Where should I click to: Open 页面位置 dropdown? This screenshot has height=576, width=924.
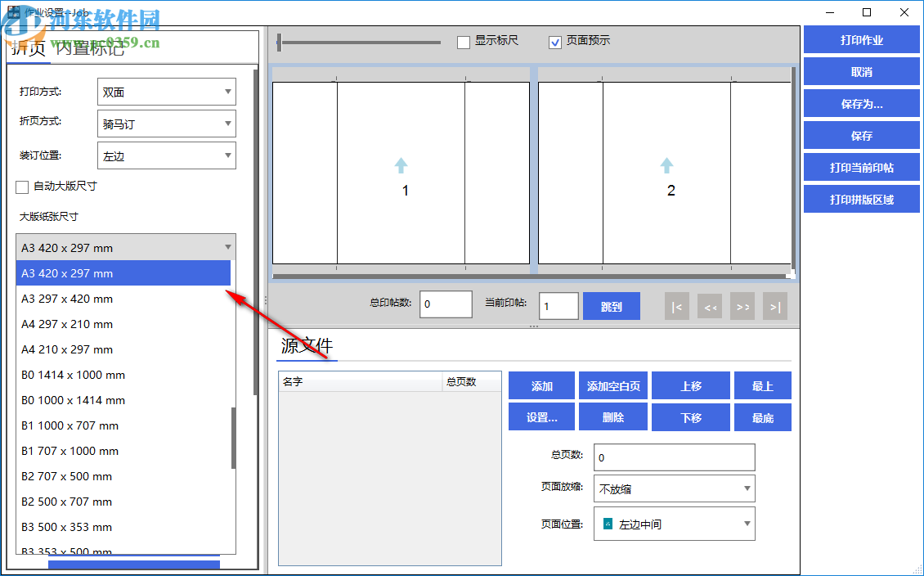674,524
